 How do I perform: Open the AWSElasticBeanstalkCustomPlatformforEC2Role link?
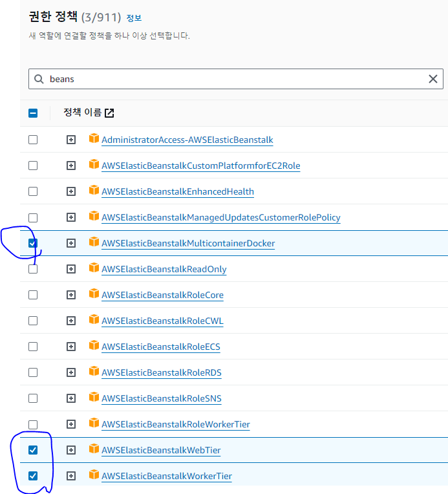click(200, 166)
